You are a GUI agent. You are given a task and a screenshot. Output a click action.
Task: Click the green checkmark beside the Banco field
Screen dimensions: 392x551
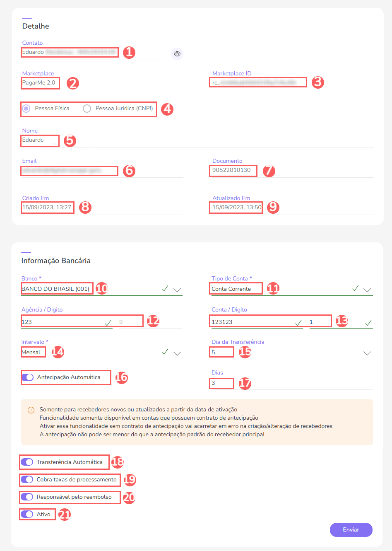[x=165, y=288]
